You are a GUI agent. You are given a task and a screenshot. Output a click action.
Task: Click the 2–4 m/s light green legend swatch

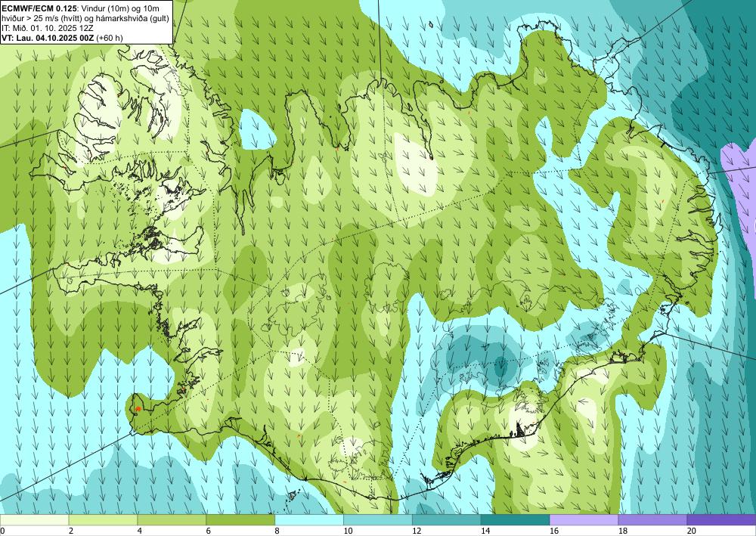click(x=103, y=520)
